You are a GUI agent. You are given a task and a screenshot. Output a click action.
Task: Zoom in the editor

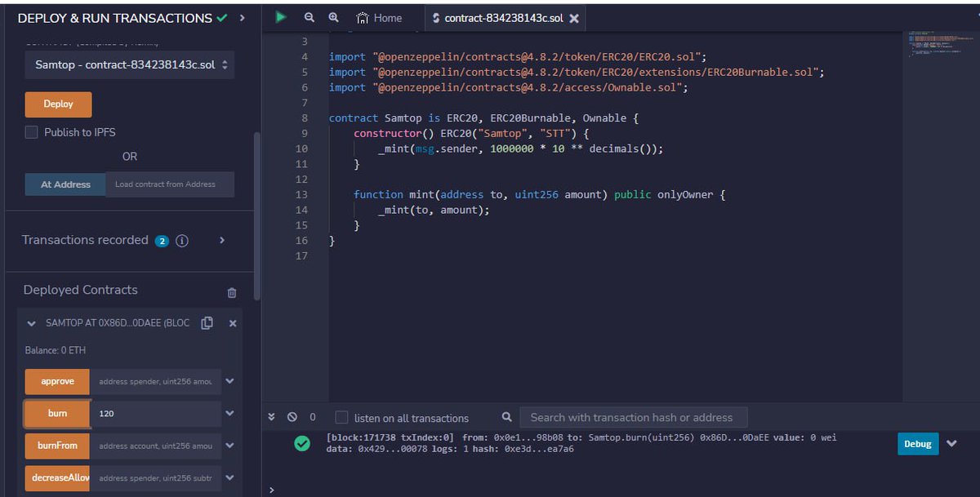tap(333, 17)
